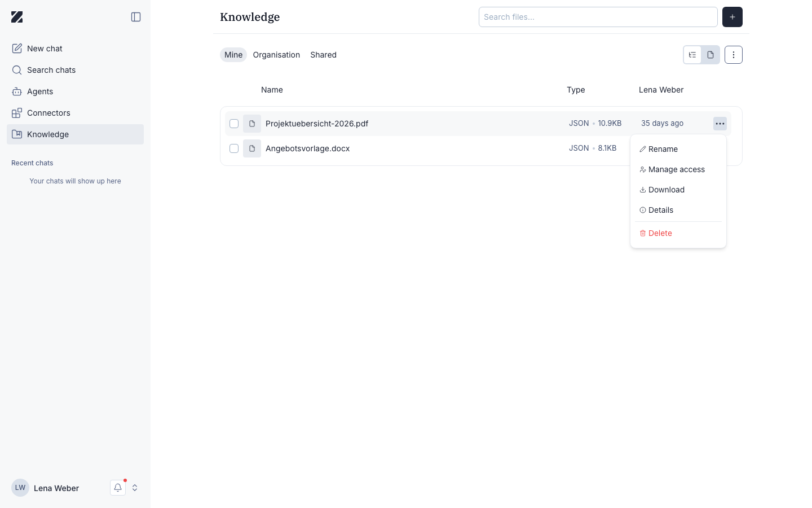Click the plus button to add a file
This screenshot has height=508, width=812.
pos(732,17)
